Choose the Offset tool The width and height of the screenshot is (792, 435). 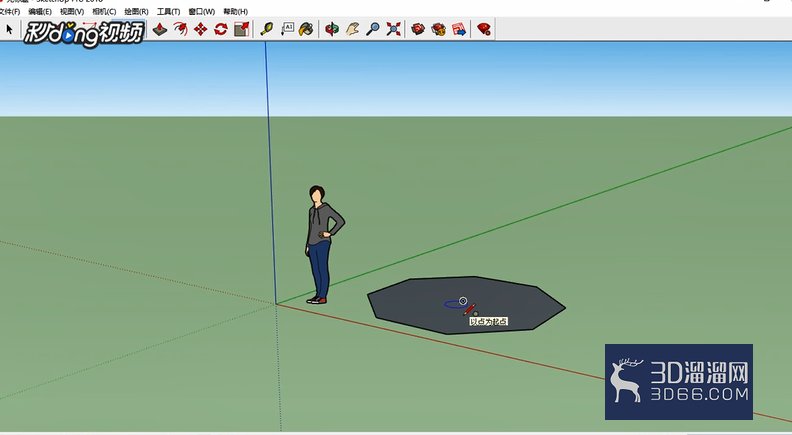[180, 29]
